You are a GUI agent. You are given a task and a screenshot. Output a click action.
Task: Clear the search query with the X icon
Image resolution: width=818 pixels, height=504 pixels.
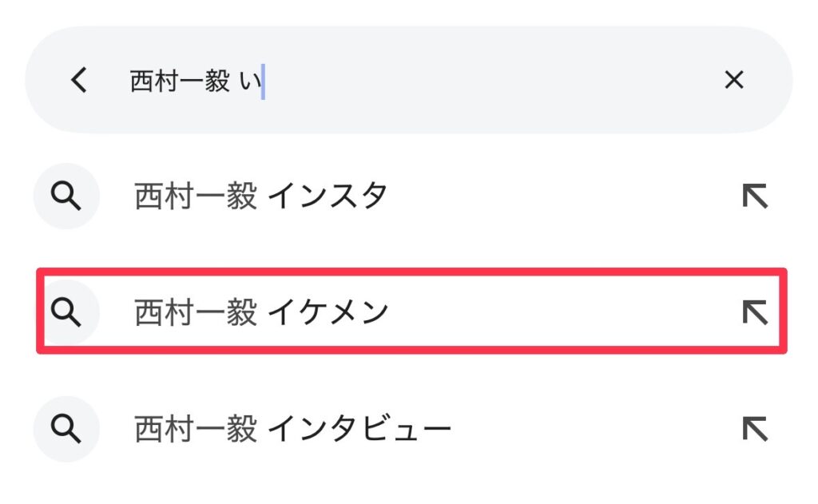(x=734, y=80)
